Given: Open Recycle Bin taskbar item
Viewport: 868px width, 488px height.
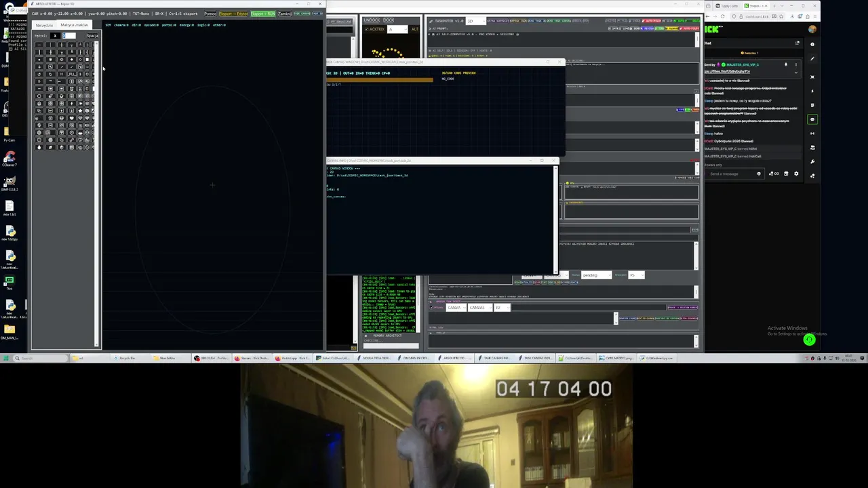Looking at the screenshot, I should pyautogui.click(x=129, y=358).
